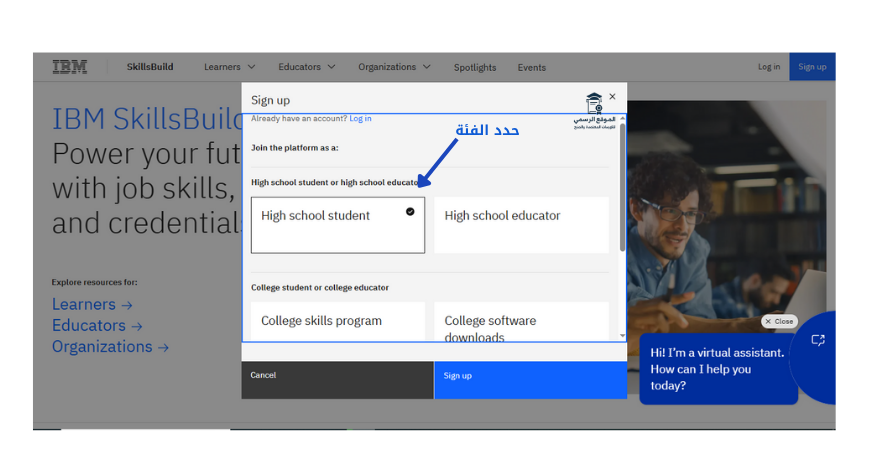Open the Learners resources link
This screenshot has height=460, width=870.
(92, 304)
